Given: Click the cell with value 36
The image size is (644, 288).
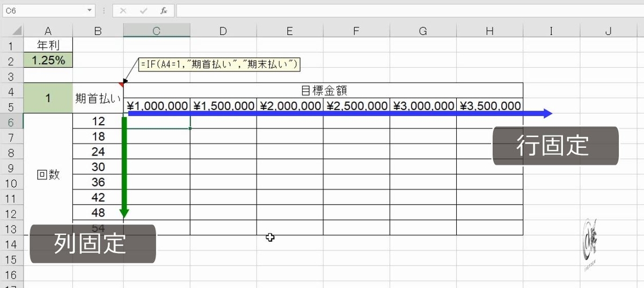Looking at the screenshot, I should 98,182.
